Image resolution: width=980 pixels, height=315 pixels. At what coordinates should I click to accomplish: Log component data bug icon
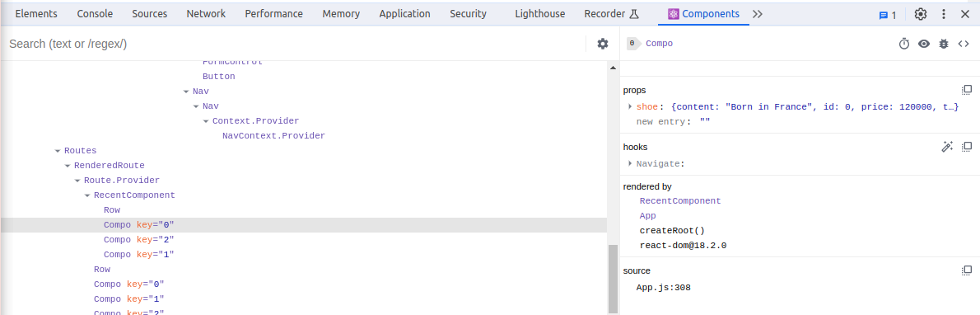tap(944, 44)
